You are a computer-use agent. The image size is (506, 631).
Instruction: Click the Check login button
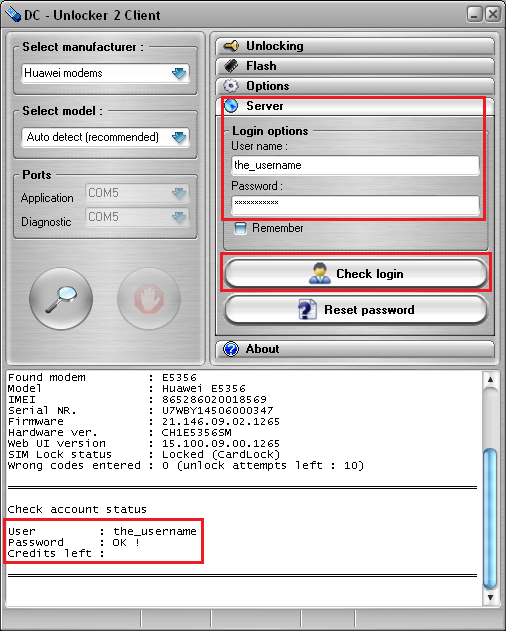356,274
